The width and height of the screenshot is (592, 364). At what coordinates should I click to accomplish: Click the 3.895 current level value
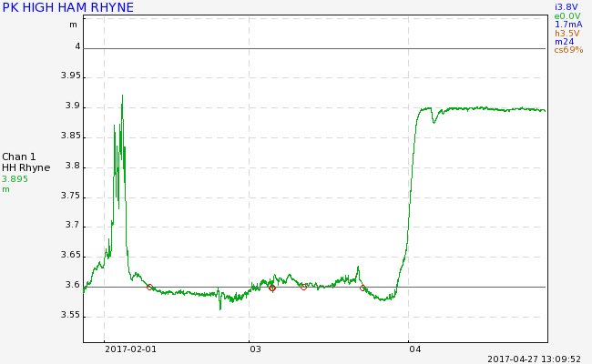[x=15, y=178]
